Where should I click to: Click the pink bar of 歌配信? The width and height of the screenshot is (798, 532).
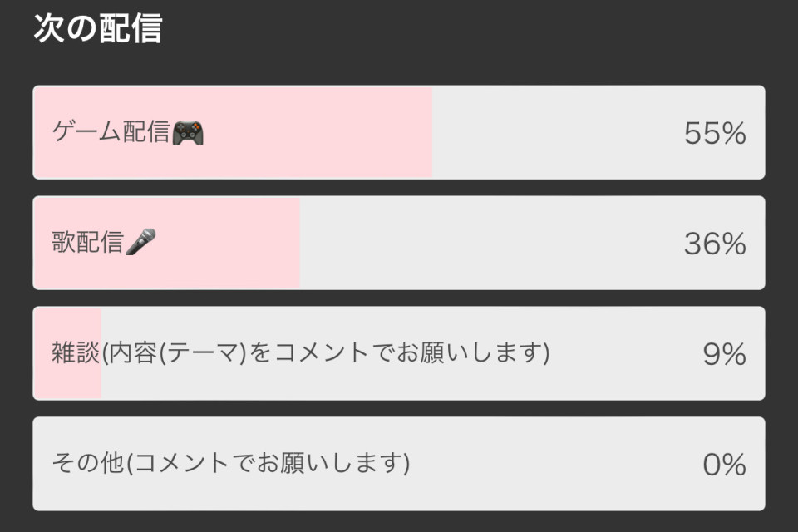(166, 243)
